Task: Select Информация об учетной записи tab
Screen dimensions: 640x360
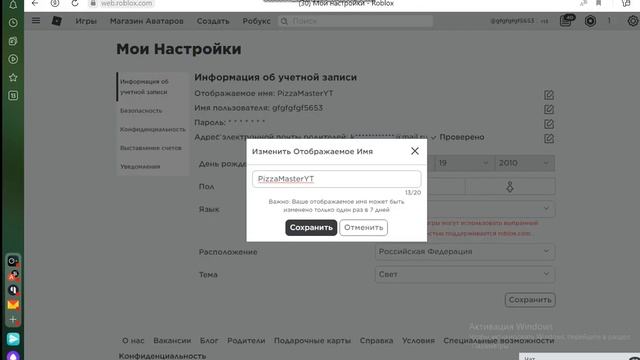Action: tap(152, 87)
